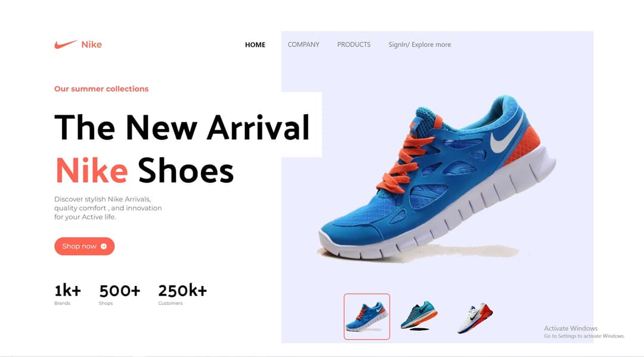Click the Nike brand name text
Image resolution: width=644 pixels, height=357 pixels.
pyautogui.click(x=92, y=44)
